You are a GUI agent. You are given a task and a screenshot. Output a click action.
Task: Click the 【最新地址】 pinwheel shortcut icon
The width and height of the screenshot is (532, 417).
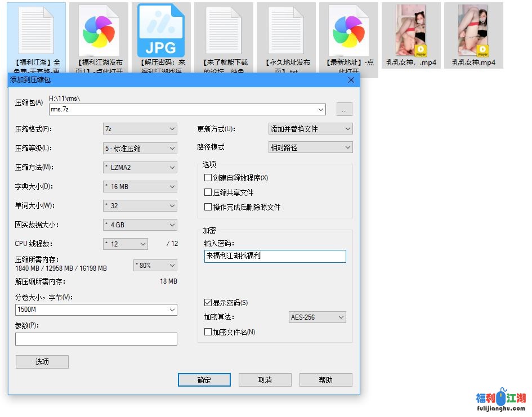[350, 30]
